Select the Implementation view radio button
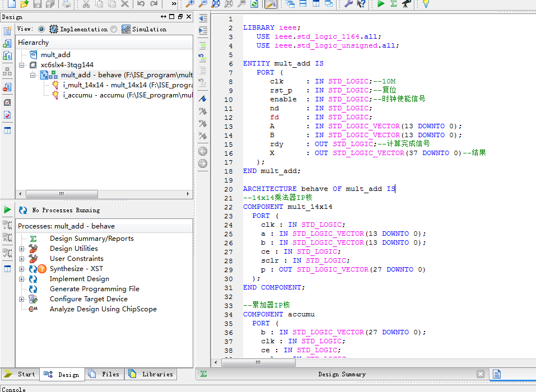536x392 pixels. point(41,29)
